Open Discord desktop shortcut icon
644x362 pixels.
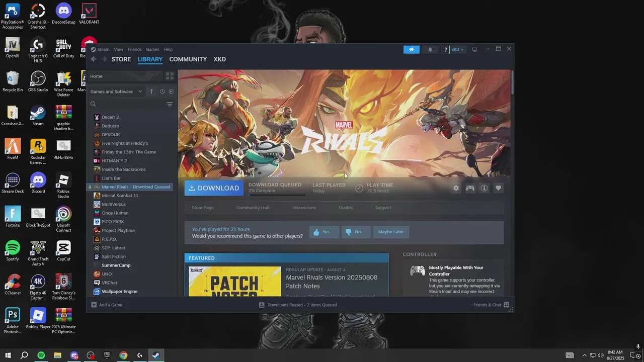coord(38,183)
